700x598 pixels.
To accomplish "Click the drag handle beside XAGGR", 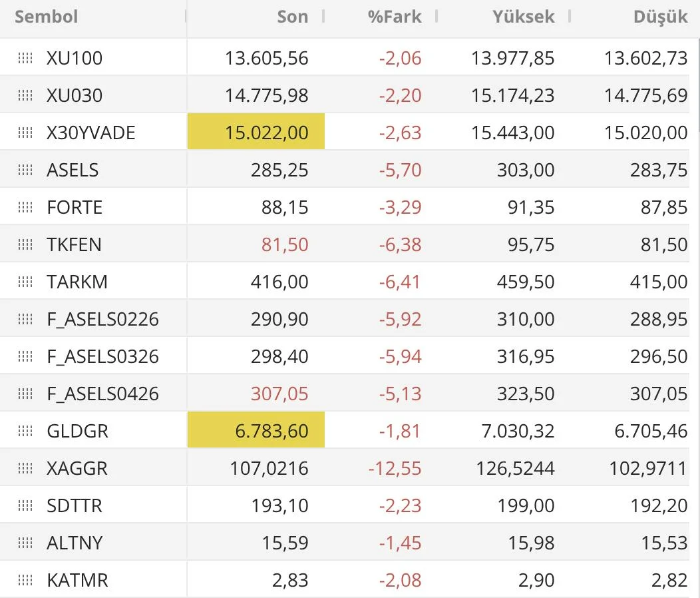I will [x=25, y=469].
